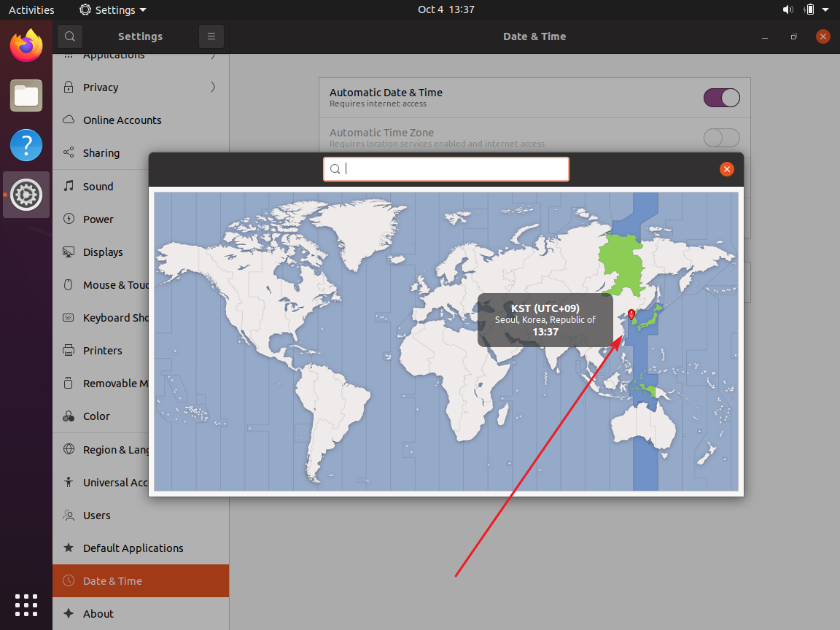
Task: Select Printers label in sidebar
Action: pos(102,350)
